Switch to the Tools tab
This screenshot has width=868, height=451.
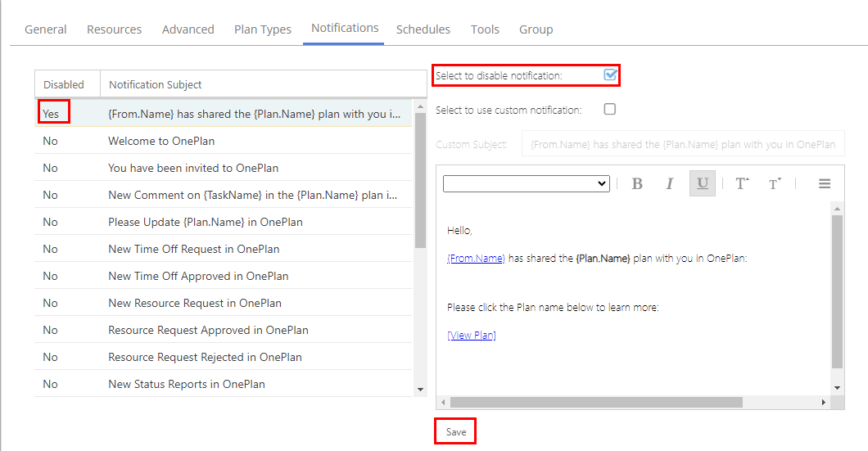pyautogui.click(x=485, y=29)
